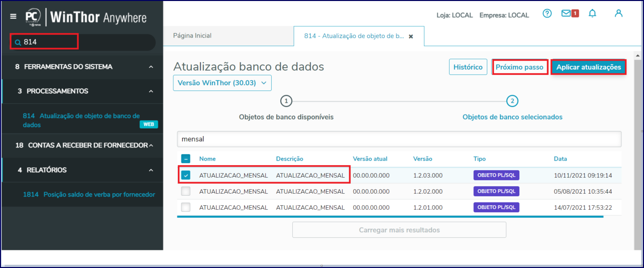
Task: Sort by the Versão atual column header
Action: tap(370, 159)
